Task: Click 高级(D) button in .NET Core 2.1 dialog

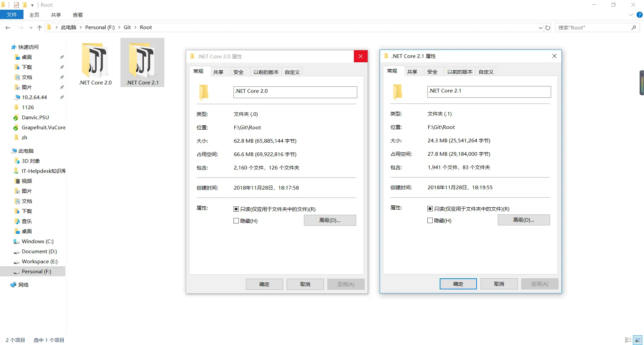Action: click(524, 220)
